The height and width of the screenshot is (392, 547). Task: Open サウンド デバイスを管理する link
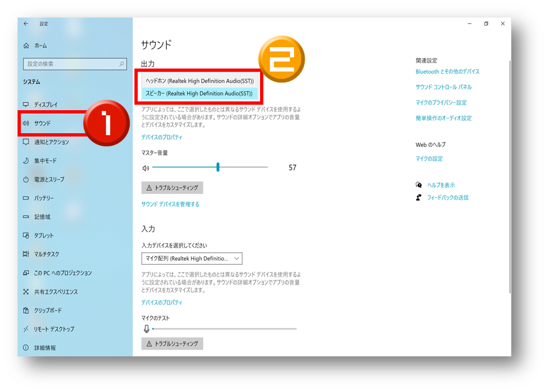click(x=170, y=204)
